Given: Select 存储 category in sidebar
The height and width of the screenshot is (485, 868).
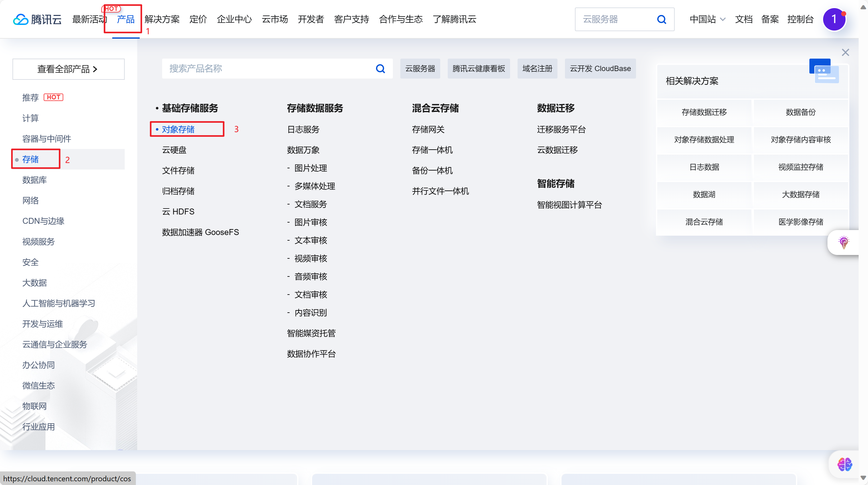Looking at the screenshot, I should pos(30,159).
